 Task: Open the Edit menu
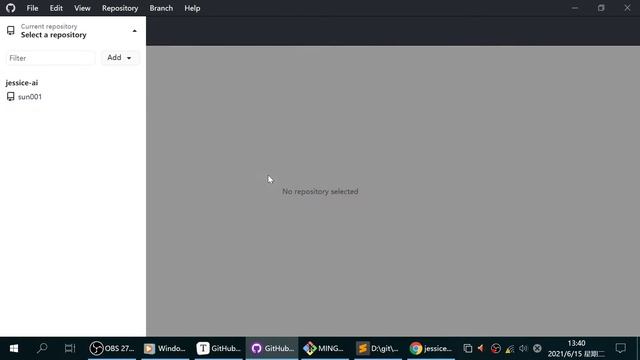tap(56, 8)
